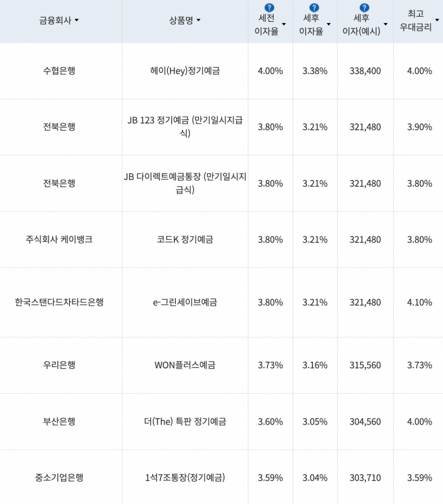
Task: Open 코드K 정기예금 product details
Action: (184, 239)
